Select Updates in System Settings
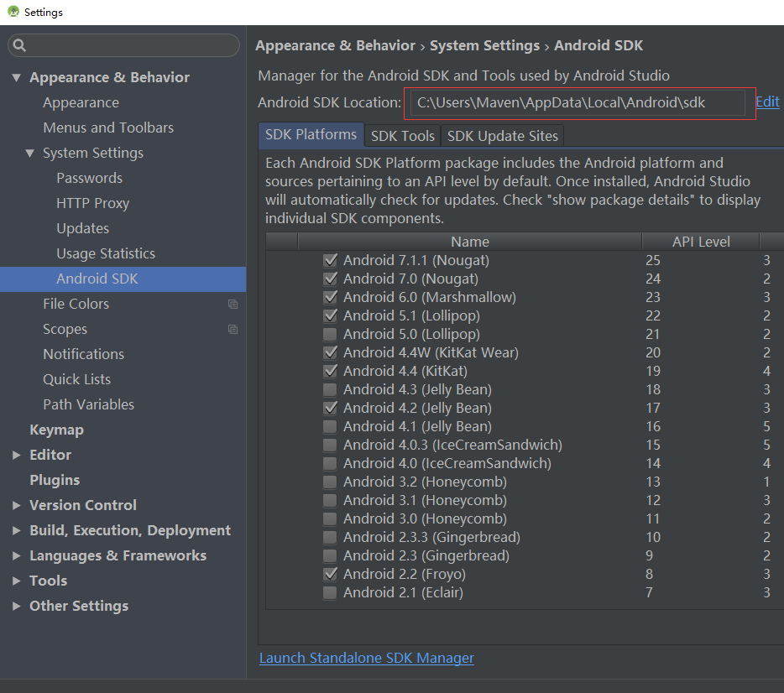This screenshot has width=784, height=693. coord(82,228)
